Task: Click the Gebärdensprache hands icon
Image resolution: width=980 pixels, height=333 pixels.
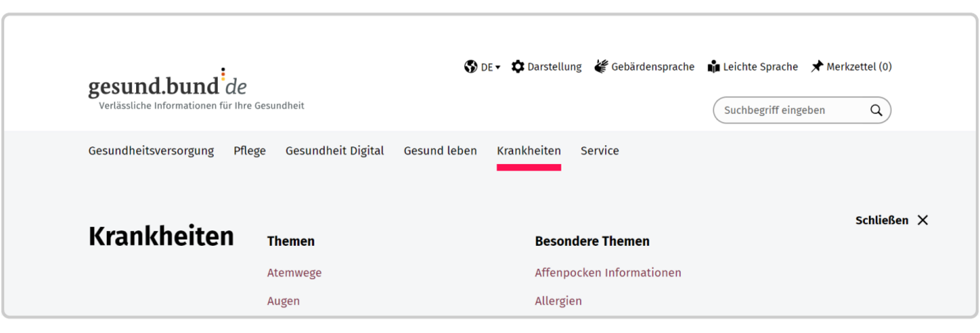Action: coord(601,67)
